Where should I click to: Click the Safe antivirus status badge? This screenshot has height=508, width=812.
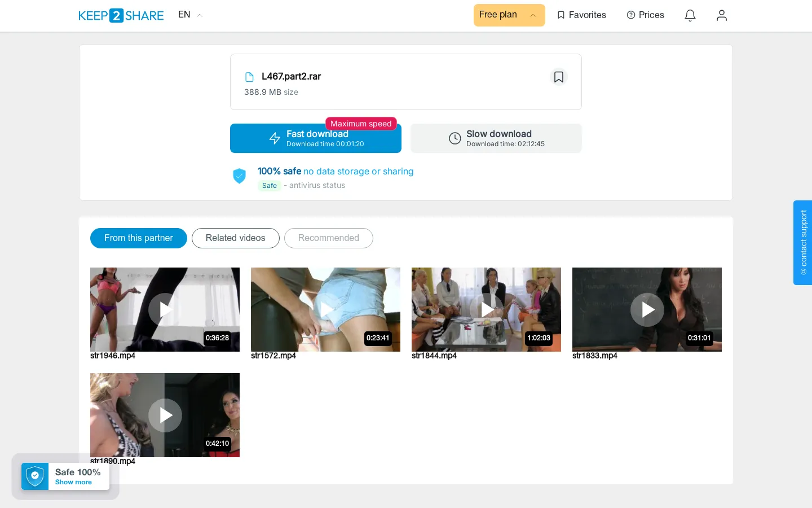tap(270, 186)
